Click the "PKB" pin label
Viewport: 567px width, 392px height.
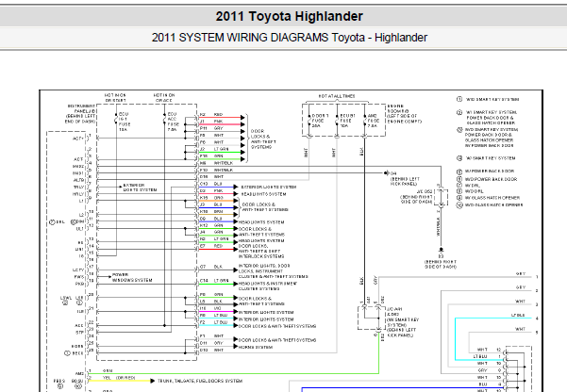click(x=79, y=284)
